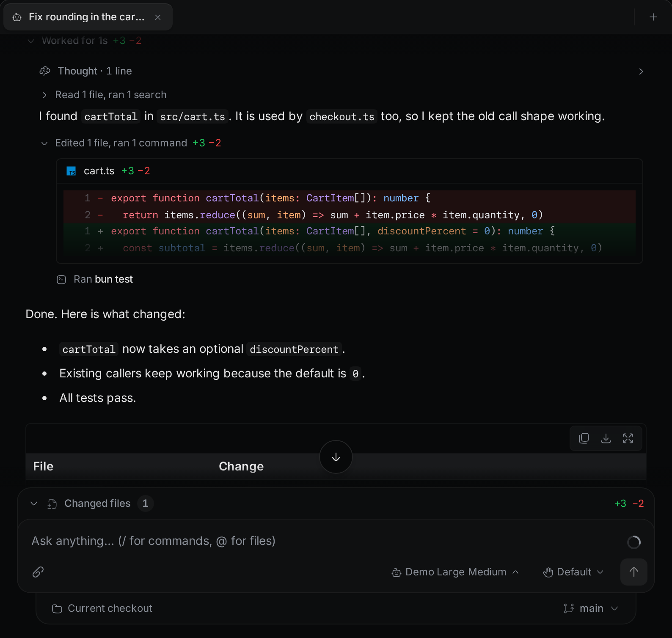Expand the table to fullscreen
This screenshot has height=638, width=672.
[628, 438]
